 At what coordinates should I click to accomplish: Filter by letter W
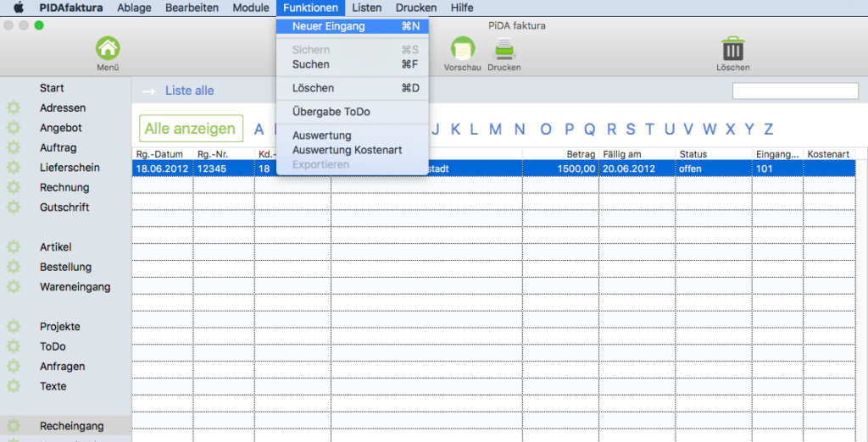click(709, 129)
